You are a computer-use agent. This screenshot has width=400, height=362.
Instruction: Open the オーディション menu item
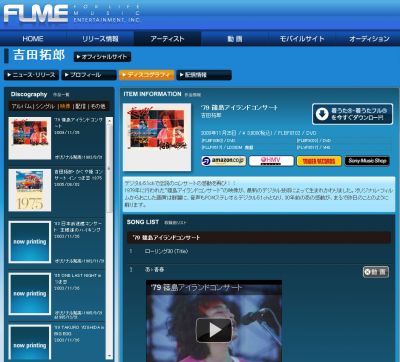369,39
